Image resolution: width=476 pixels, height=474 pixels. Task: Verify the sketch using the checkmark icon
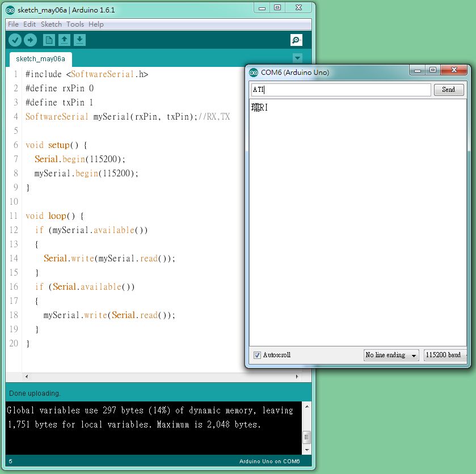[14, 40]
